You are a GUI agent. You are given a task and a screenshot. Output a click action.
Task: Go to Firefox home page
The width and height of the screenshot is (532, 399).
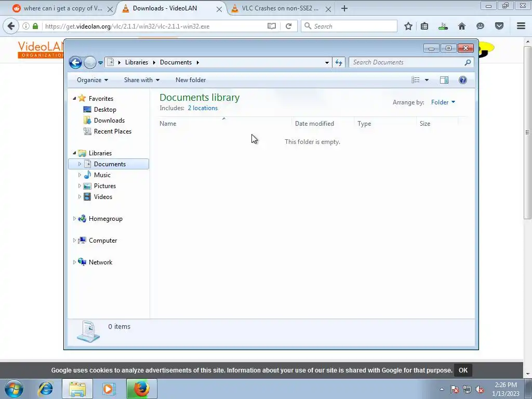(x=462, y=26)
